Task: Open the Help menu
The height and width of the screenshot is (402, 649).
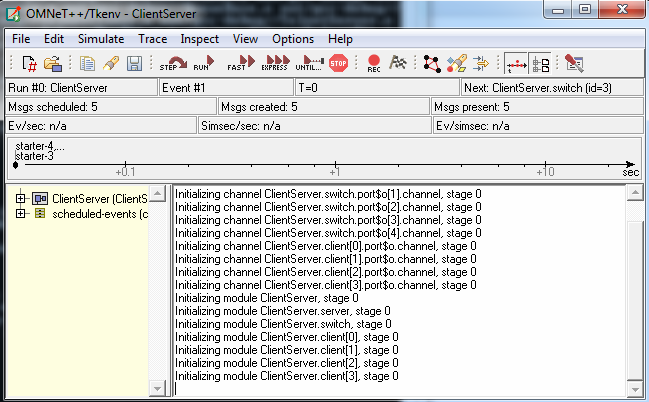Action: pos(340,39)
